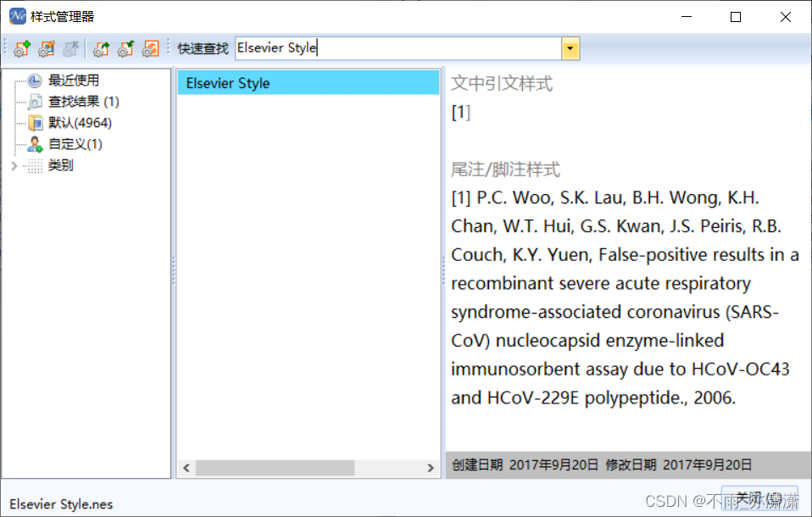Open the 快速查找 dropdown arrow

pos(570,48)
